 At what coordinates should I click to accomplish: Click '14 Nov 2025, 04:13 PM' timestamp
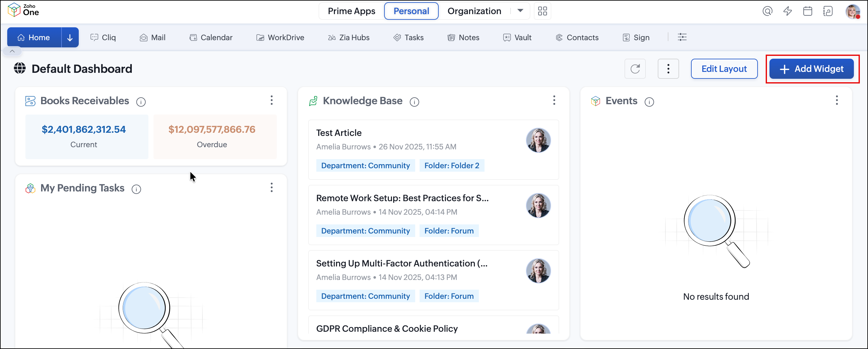418,277
